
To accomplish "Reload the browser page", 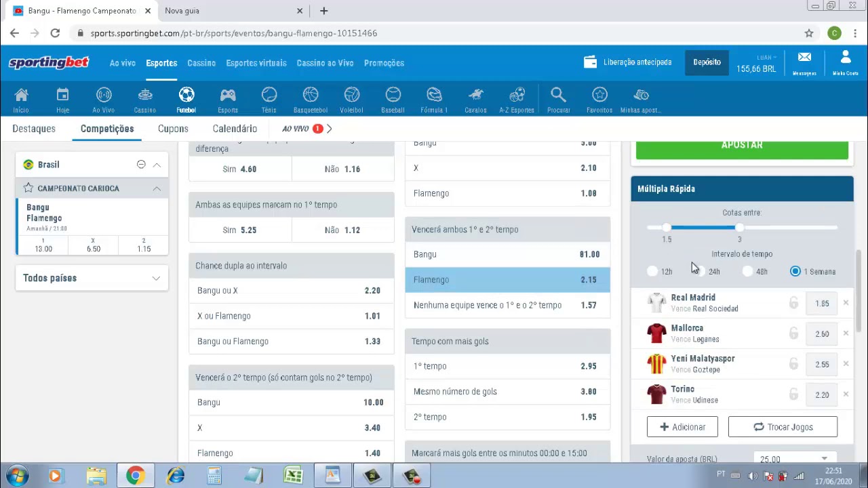I will 55,33.
